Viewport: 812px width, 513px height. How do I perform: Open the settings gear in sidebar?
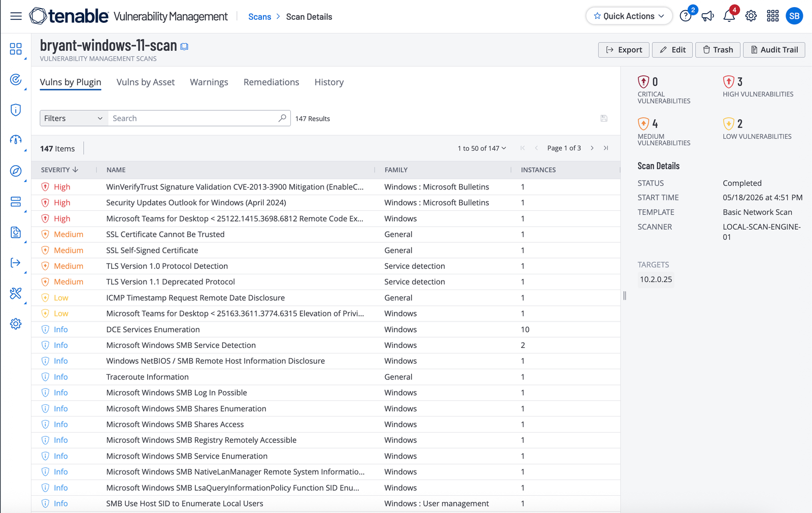[x=16, y=324]
